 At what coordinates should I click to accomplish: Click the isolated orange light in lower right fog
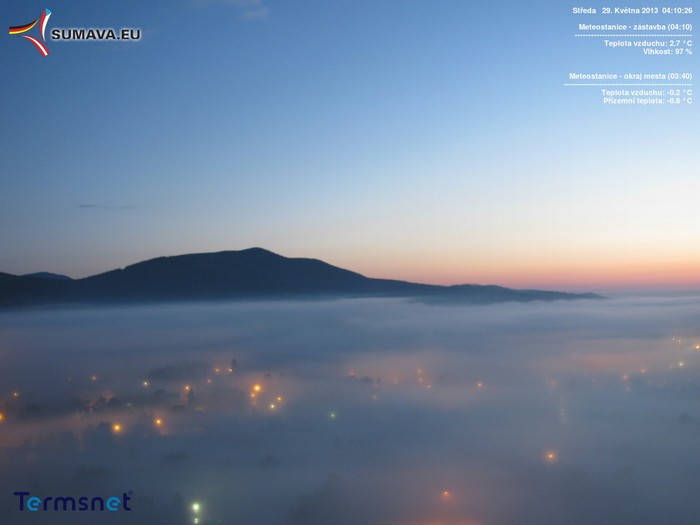click(x=550, y=456)
